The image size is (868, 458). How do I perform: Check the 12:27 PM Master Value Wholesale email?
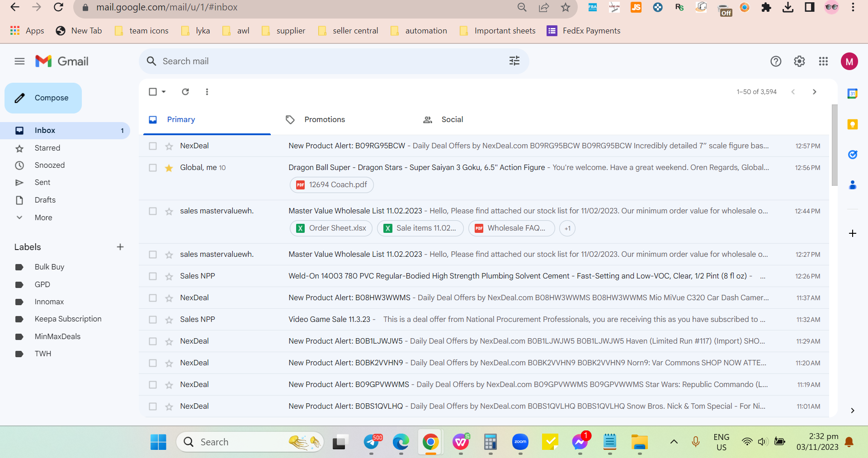click(153, 255)
